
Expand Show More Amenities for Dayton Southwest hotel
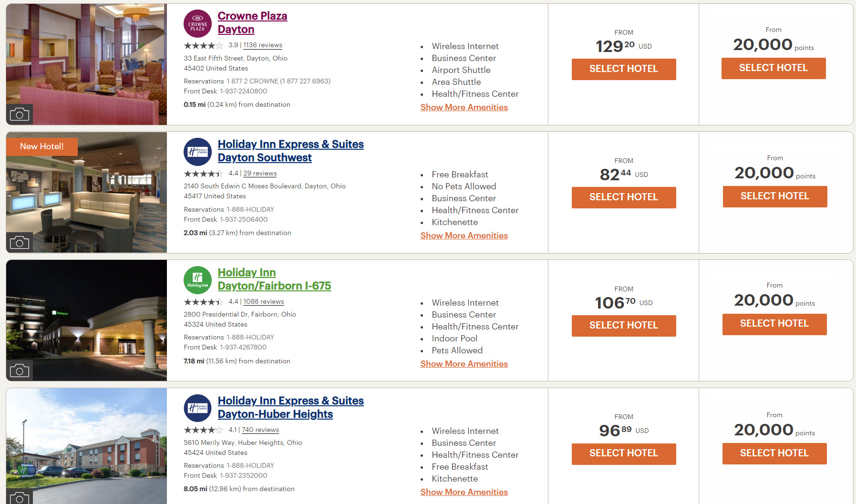[464, 236]
